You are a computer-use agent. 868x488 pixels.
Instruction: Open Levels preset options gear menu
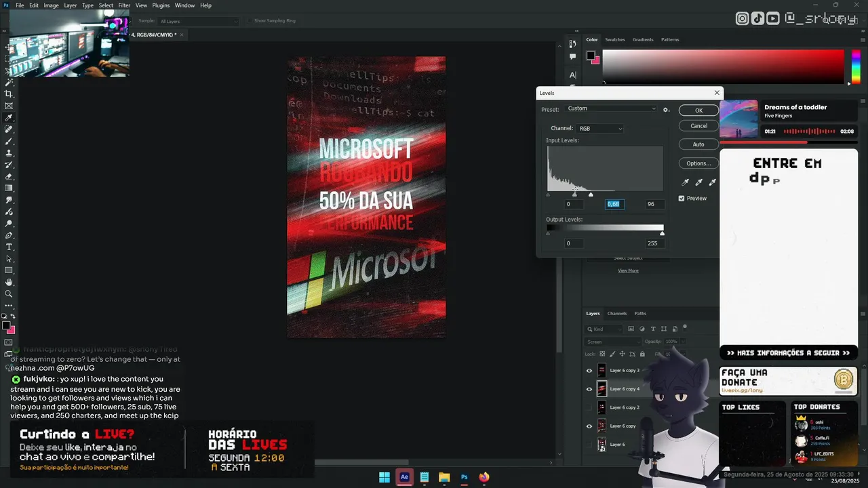click(666, 109)
